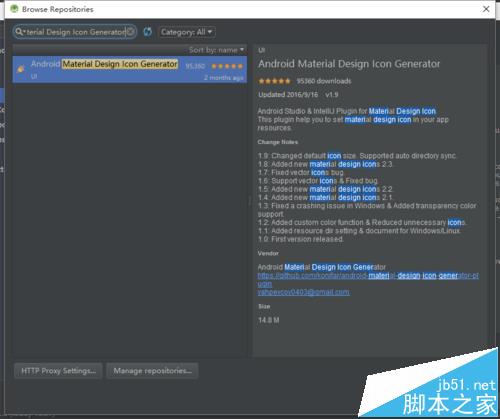Click change note '1.0: First version released'
Viewport: 500px width, 419px height.
[x=301, y=239]
